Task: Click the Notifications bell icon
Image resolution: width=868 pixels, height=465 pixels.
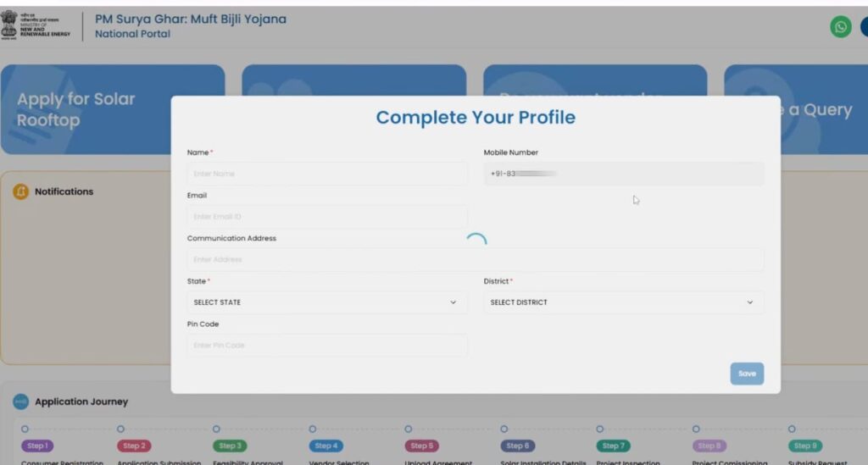Action: tap(20, 191)
